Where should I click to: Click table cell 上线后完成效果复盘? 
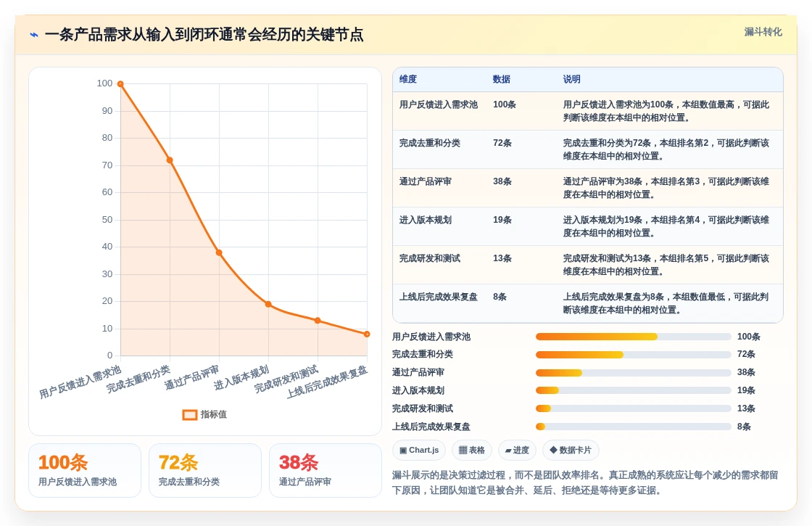pyautogui.click(x=439, y=297)
